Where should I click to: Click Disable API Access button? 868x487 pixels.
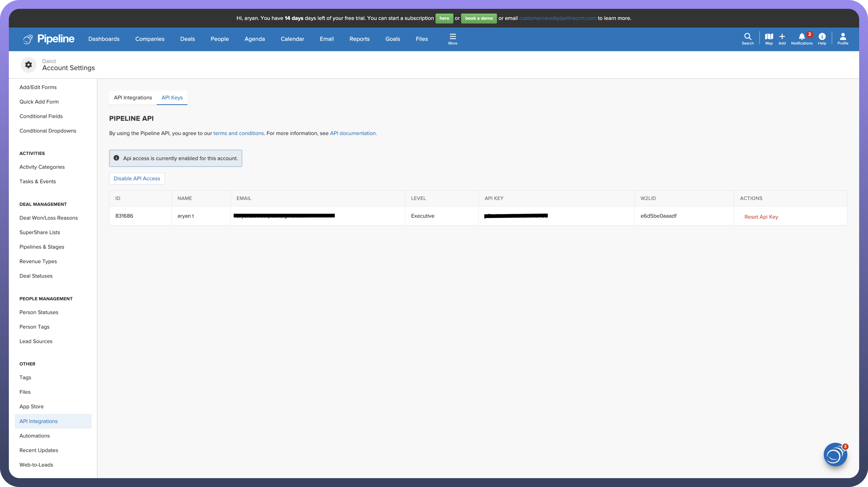137,178
